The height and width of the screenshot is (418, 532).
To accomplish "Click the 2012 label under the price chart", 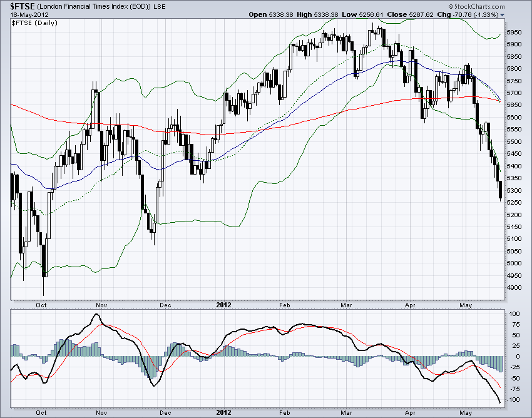I will pyautogui.click(x=223, y=305).
